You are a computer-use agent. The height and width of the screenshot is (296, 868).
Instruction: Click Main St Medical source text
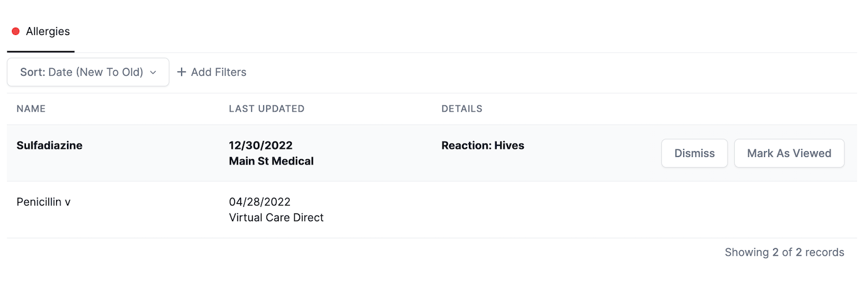271,161
